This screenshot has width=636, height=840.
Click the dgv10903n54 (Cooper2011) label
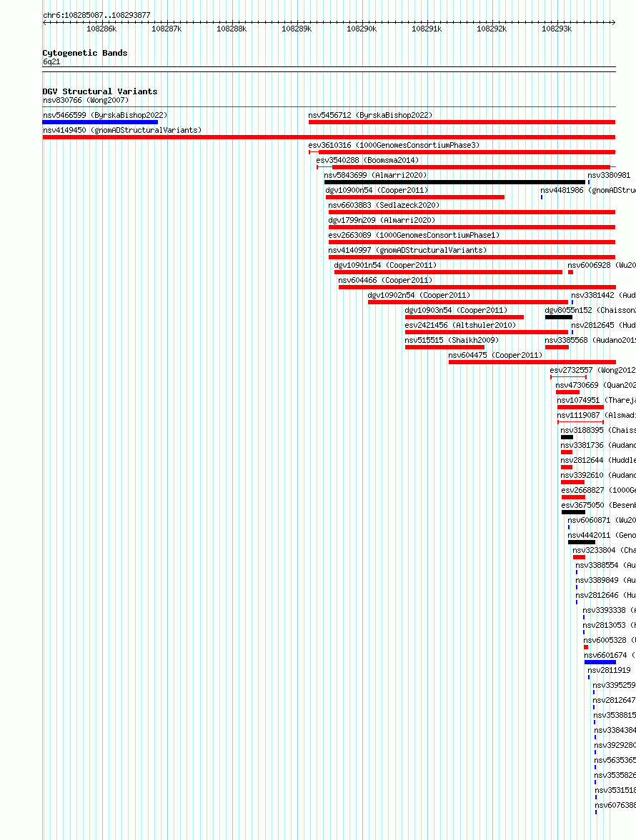pyautogui.click(x=456, y=310)
